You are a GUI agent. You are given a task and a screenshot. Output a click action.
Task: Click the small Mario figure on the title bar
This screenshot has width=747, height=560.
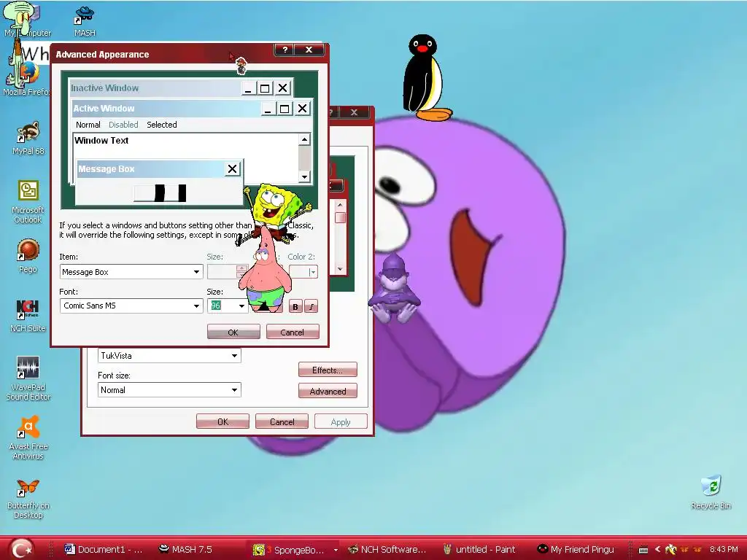click(241, 66)
